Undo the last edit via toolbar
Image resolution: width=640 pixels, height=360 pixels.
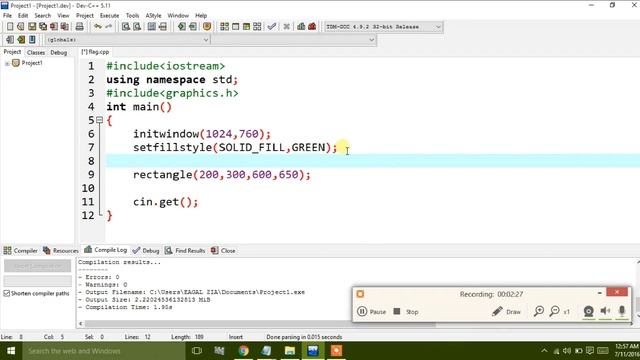click(x=98, y=27)
